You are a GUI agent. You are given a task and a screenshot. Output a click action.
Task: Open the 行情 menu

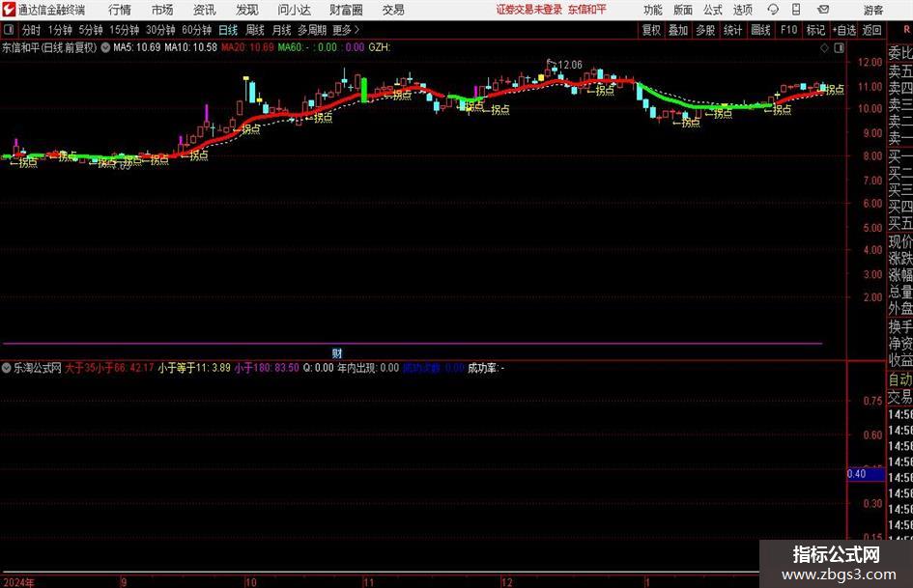(120, 10)
